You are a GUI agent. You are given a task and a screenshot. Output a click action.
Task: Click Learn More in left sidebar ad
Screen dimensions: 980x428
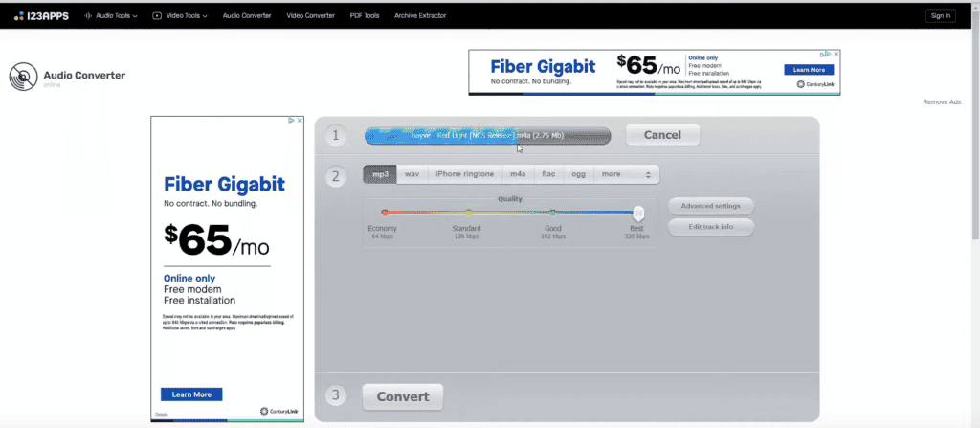[x=191, y=394]
